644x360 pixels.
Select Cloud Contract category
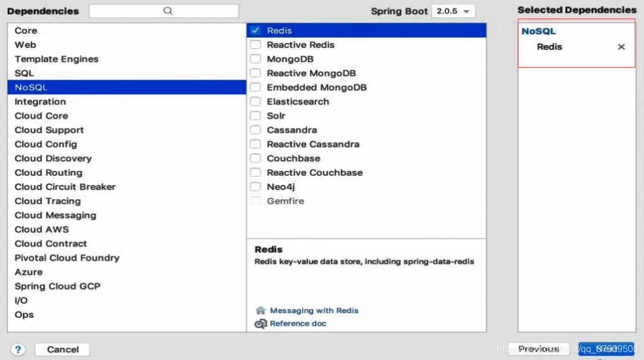tap(127, 243)
